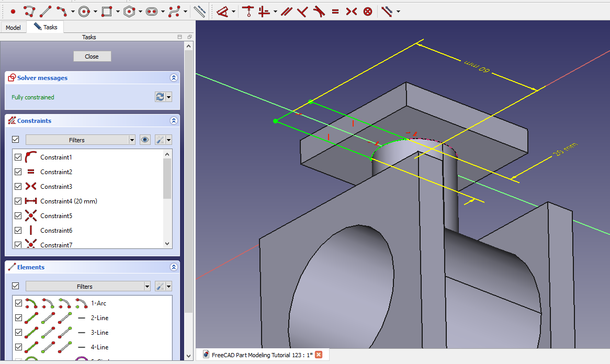Click the Close button in Tasks
610x364 pixels.
92,56
